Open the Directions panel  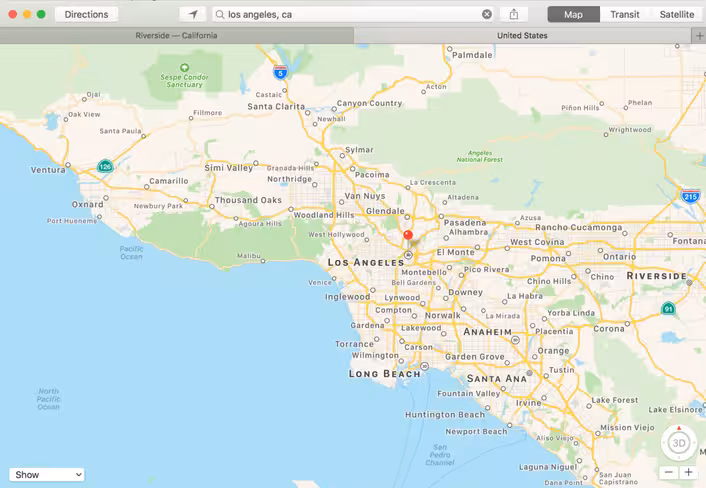click(x=86, y=14)
